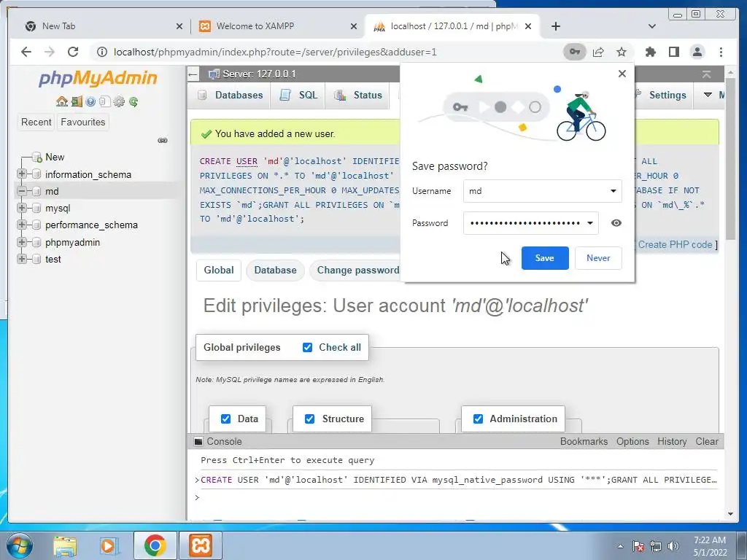Open media player taskbar icon
Image resolution: width=747 pixels, height=560 pixels.
tap(109, 546)
